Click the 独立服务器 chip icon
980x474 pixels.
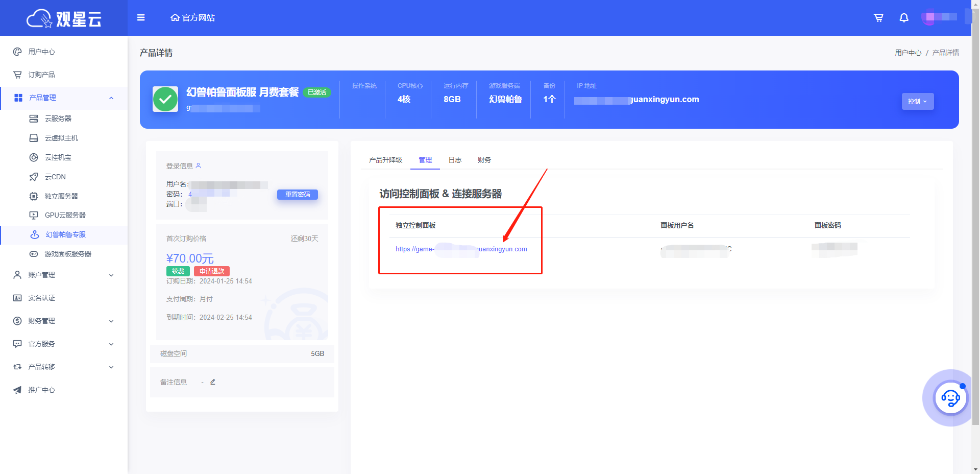(34, 196)
